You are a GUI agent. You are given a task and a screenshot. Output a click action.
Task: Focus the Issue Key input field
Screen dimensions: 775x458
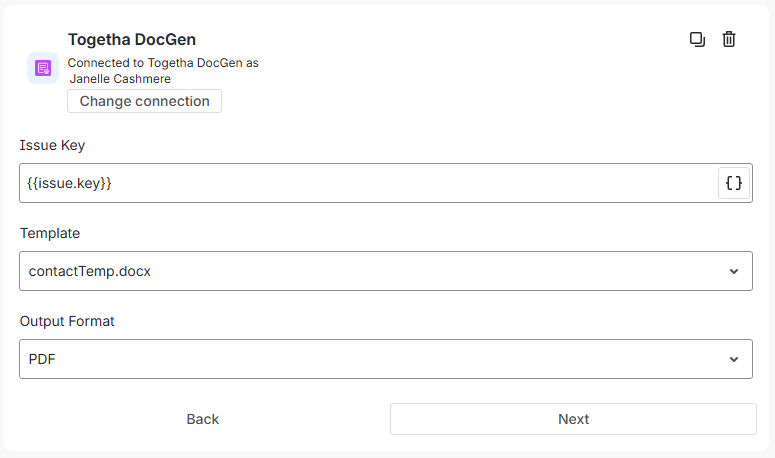(370, 183)
